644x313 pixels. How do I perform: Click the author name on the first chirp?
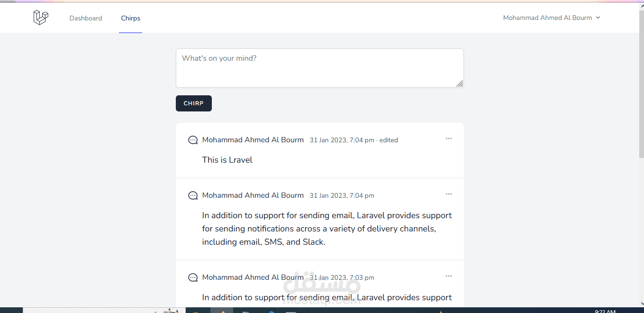pyautogui.click(x=253, y=139)
